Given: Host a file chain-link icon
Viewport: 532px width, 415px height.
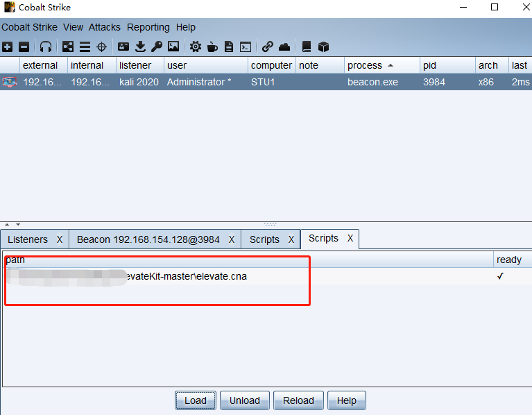Looking at the screenshot, I should click(268, 46).
